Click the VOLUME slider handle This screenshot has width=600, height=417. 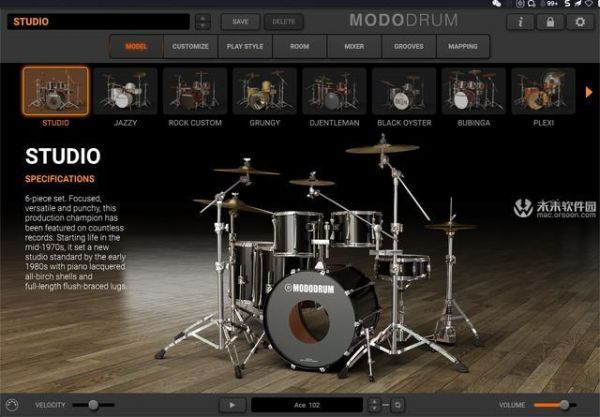[564, 405]
